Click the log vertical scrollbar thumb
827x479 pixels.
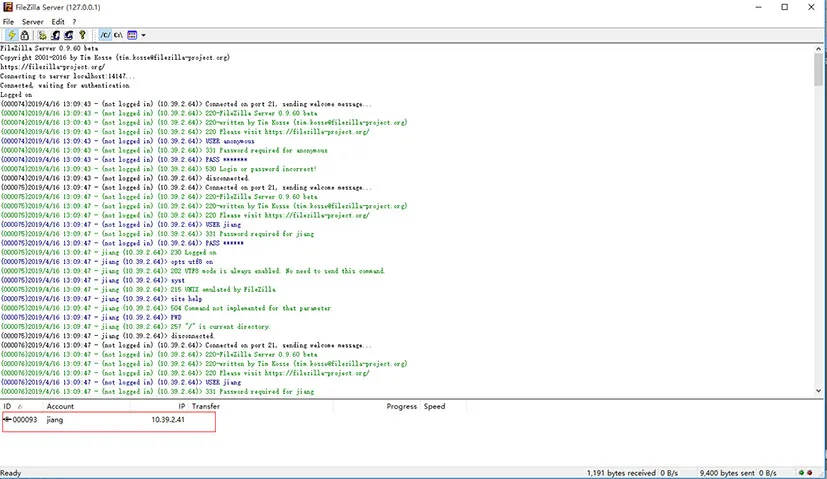tap(818, 70)
